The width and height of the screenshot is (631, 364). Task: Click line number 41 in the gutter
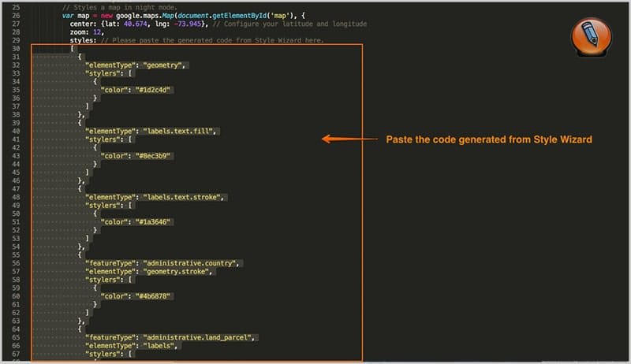click(x=16, y=139)
